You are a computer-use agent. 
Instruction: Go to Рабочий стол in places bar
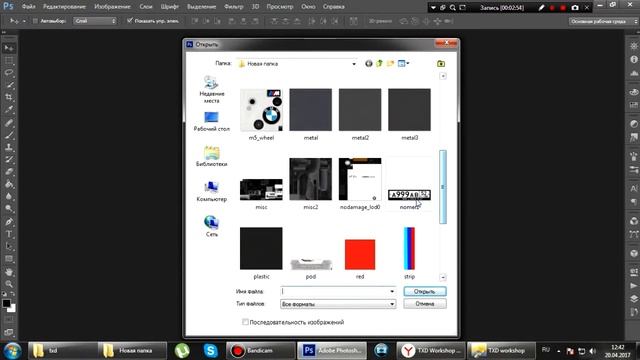[211, 122]
